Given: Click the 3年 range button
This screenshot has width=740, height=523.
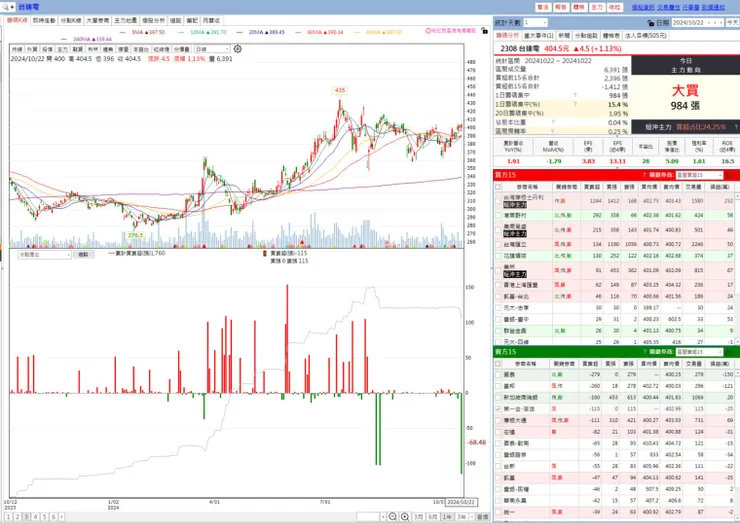Looking at the screenshot, I should click(x=461, y=517).
